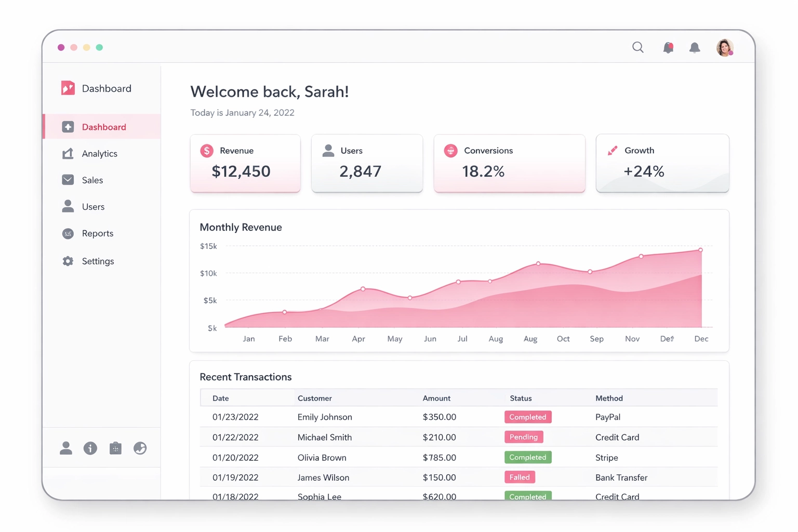Open Analytics in the sidebar
This screenshot has height=532, width=798.
click(99, 154)
